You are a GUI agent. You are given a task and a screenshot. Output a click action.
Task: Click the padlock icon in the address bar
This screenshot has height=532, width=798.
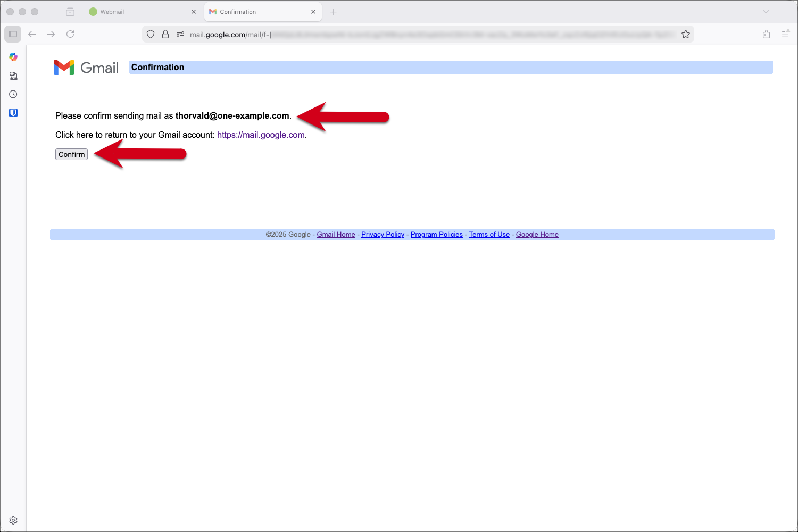[165, 34]
